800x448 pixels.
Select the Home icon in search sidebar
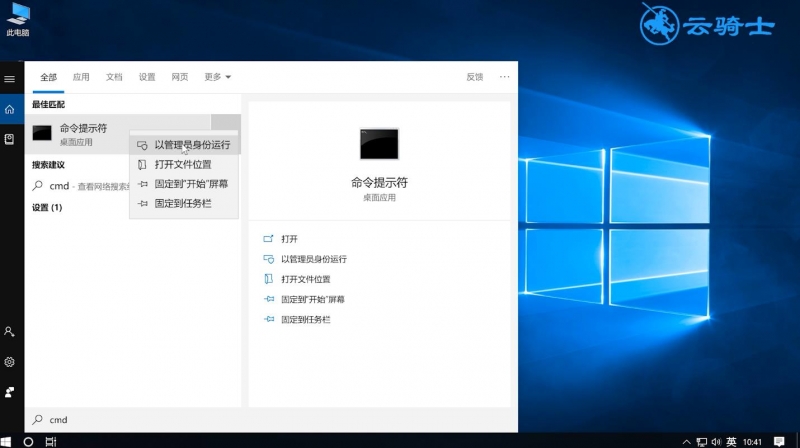pos(9,109)
